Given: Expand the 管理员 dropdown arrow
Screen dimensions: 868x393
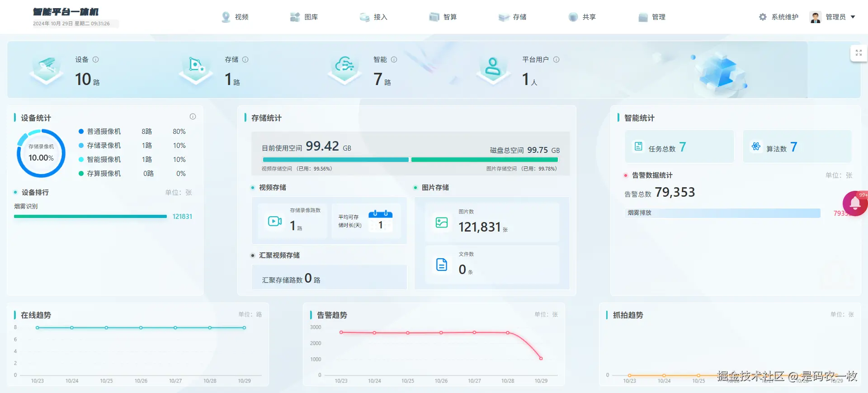Looking at the screenshot, I should tap(853, 17).
